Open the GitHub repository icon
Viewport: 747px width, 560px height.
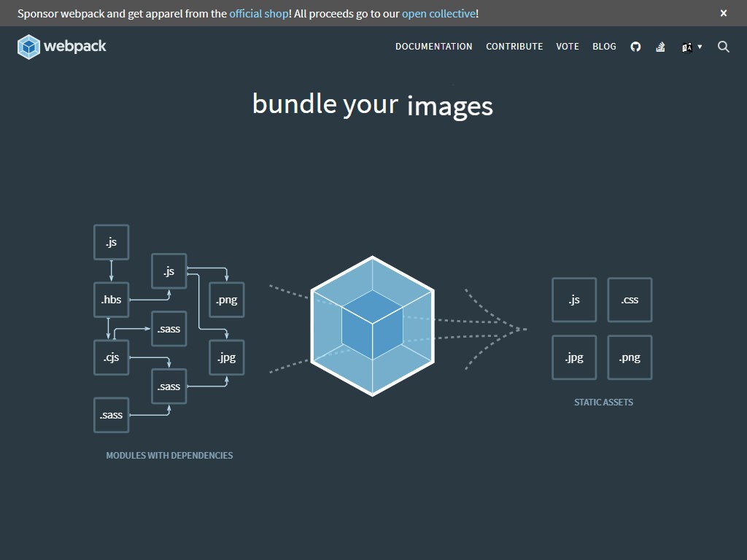click(635, 47)
